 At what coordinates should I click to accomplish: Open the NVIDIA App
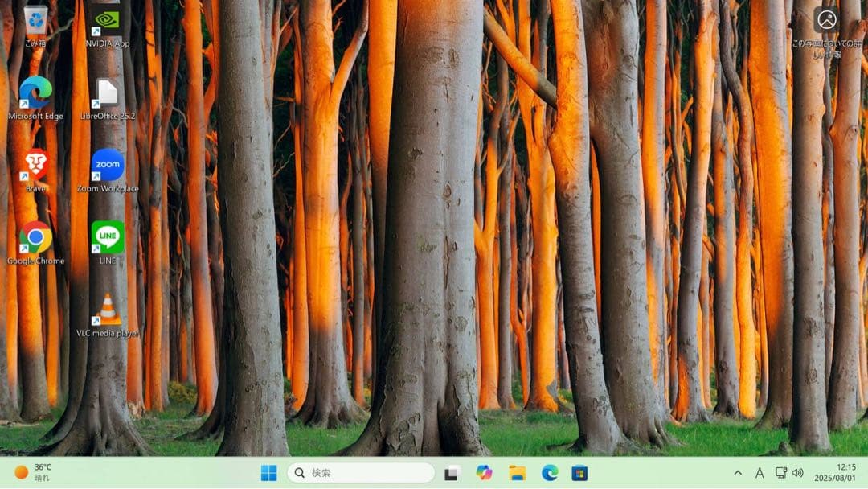click(107, 18)
